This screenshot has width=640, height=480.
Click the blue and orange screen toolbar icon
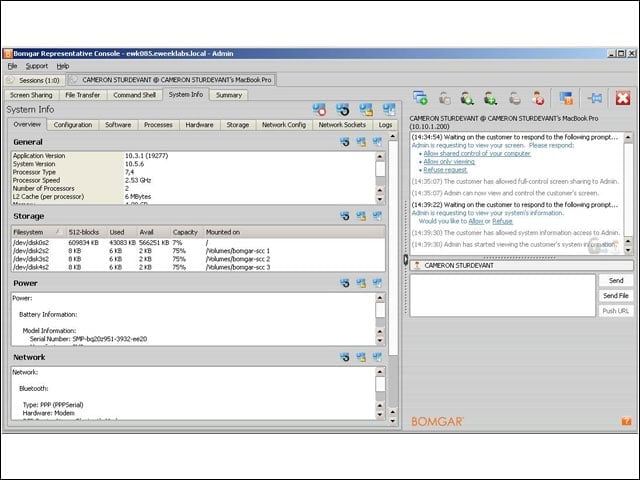coord(566,98)
